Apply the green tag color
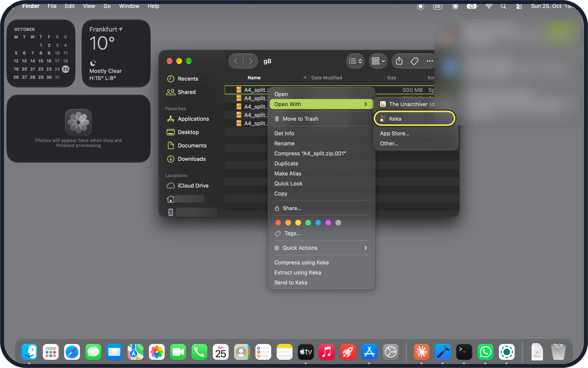Screen dimensions: 588x368 308,222
